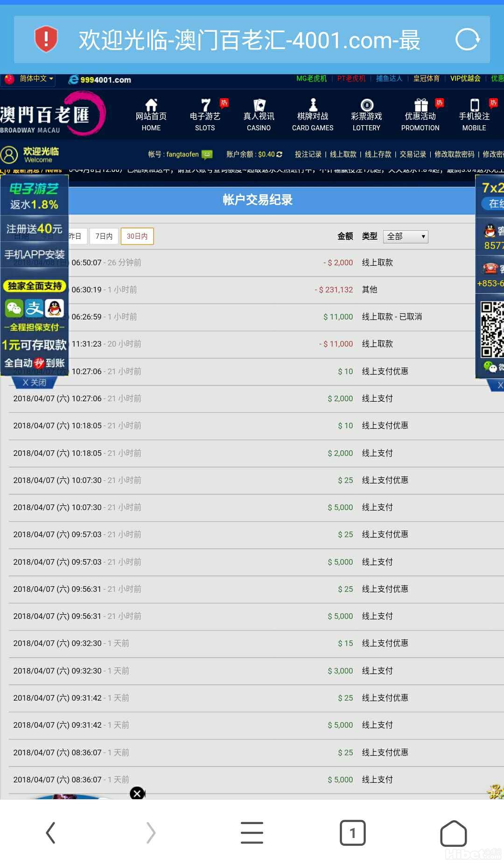Select the 30日内 date filter tab

pyautogui.click(x=137, y=236)
